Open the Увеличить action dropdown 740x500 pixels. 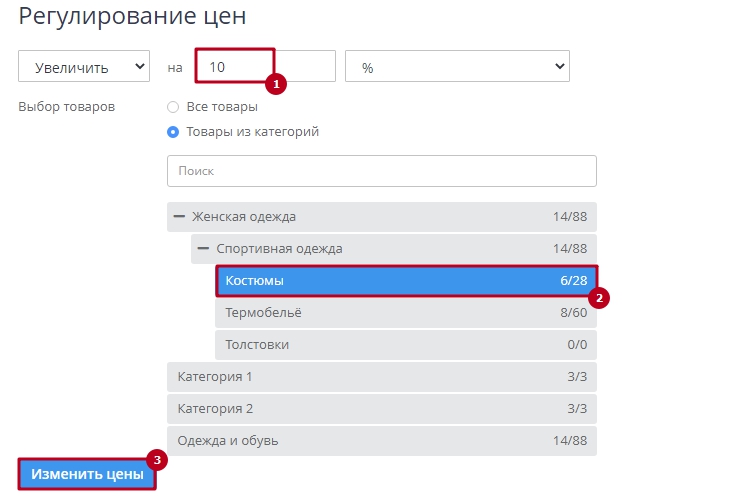[84, 67]
